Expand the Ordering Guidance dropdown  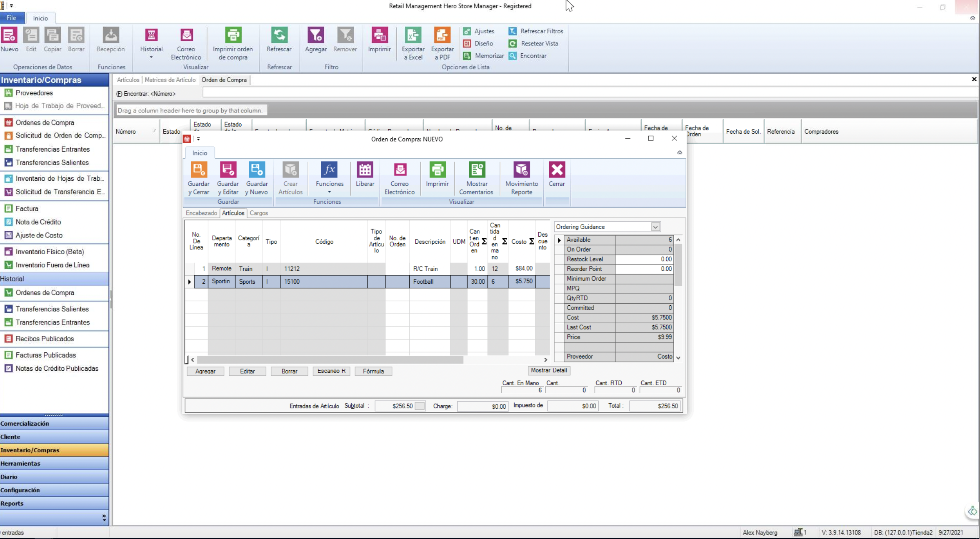(x=655, y=227)
